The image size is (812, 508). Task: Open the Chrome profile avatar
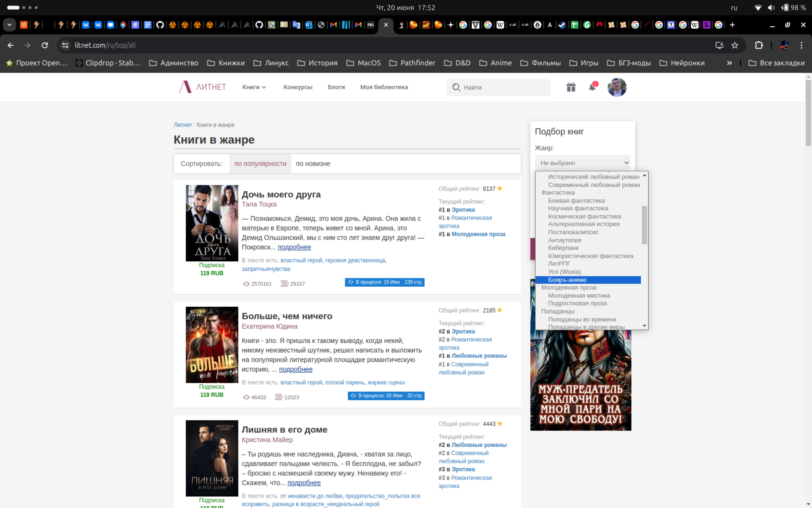(x=784, y=45)
